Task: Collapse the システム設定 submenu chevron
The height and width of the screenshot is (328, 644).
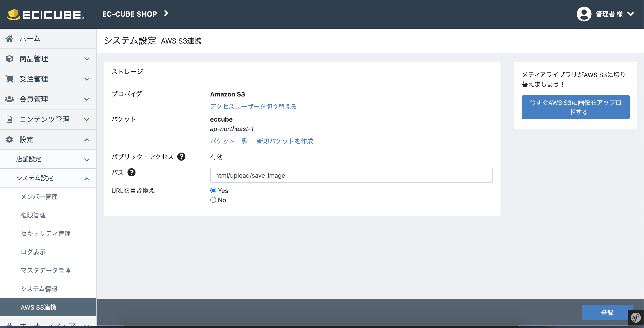Action: pyautogui.click(x=87, y=179)
